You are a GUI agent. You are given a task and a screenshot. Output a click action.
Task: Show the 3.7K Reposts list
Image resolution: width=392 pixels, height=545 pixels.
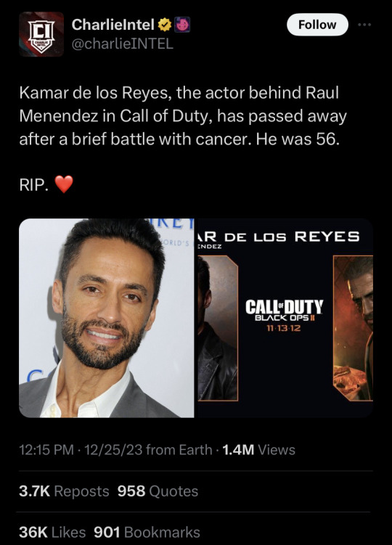[64, 491]
